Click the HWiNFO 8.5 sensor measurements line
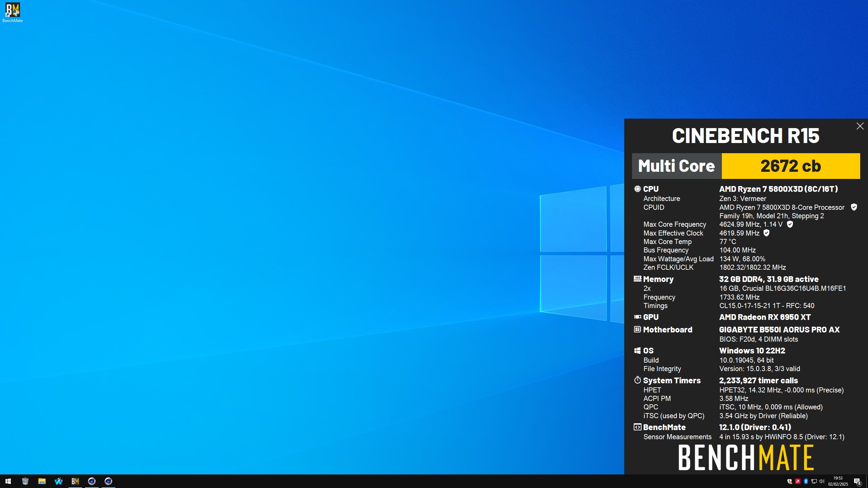Viewport: 868px width, 488px height. (x=782, y=437)
